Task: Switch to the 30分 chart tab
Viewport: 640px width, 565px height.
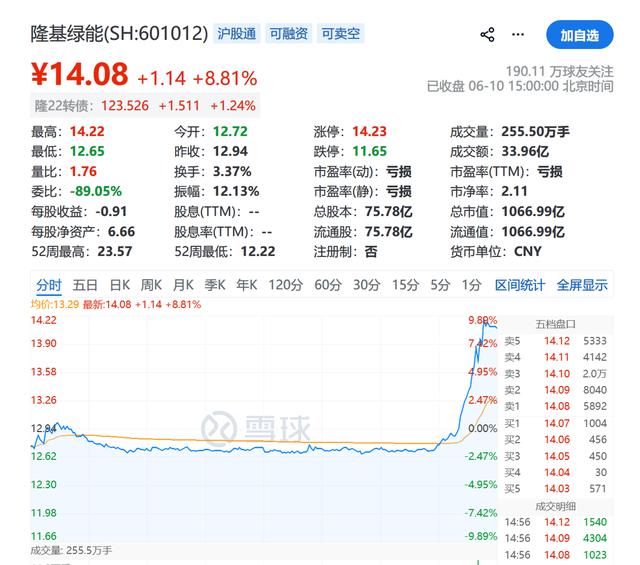Action: pos(367,285)
